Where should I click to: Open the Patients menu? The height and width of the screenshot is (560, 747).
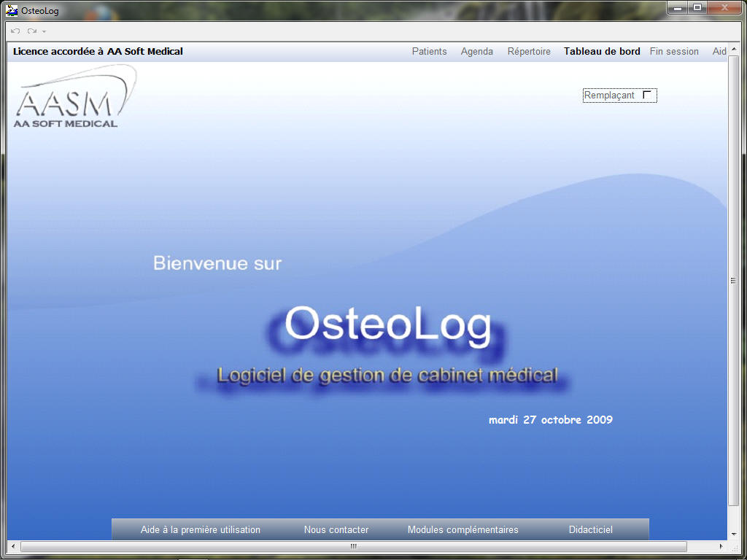pos(429,52)
